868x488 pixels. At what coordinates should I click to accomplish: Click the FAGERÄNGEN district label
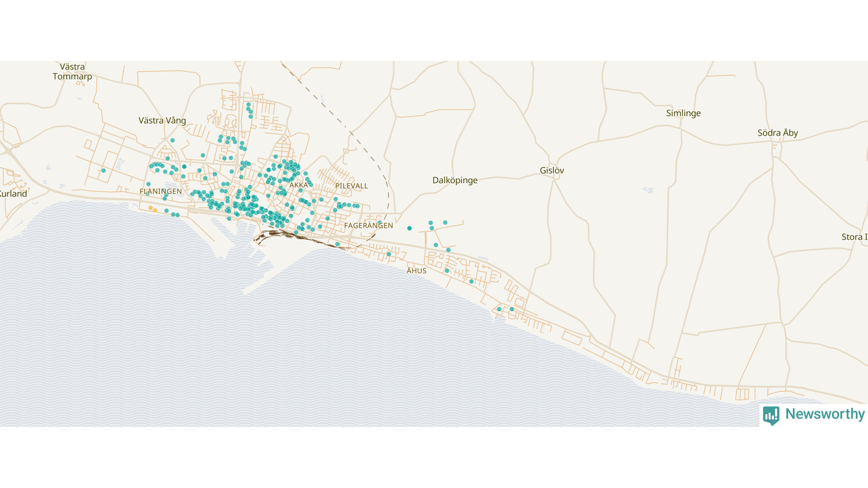368,226
